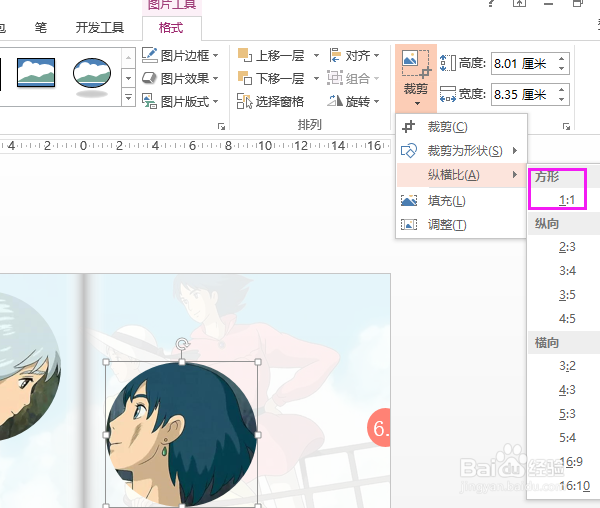600x508 pixels.
Task: Expand the picture styles gallery More button
Action: pos(128,98)
